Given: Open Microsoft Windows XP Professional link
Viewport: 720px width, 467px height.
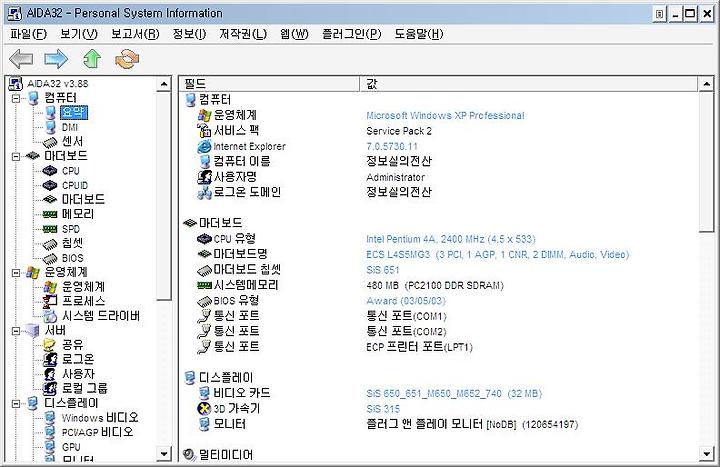Looking at the screenshot, I should (x=445, y=116).
